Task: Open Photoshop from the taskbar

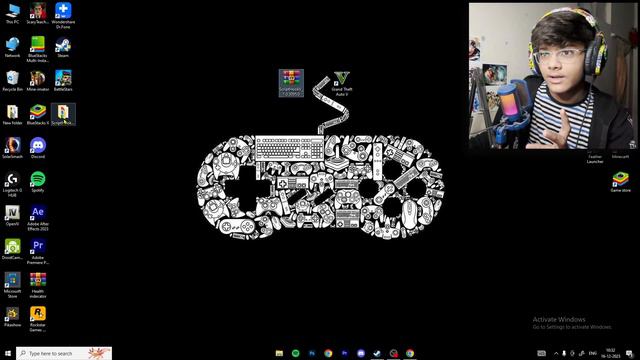Action: (312, 353)
